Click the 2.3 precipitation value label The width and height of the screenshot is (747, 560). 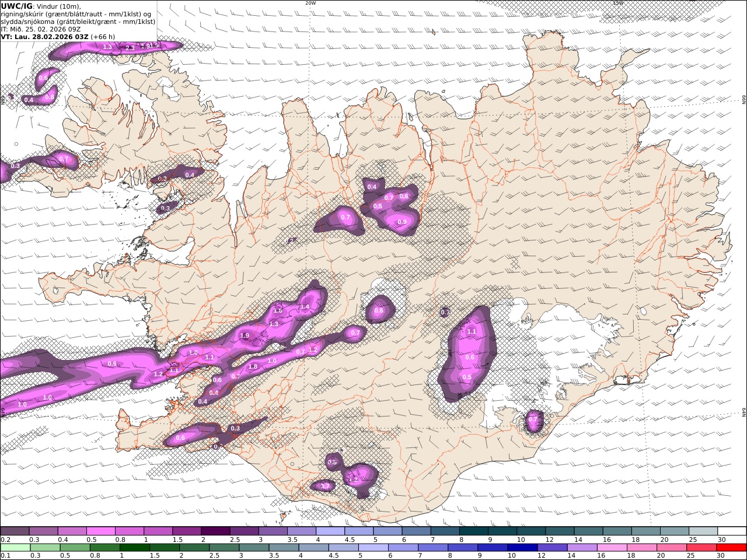pos(130,48)
